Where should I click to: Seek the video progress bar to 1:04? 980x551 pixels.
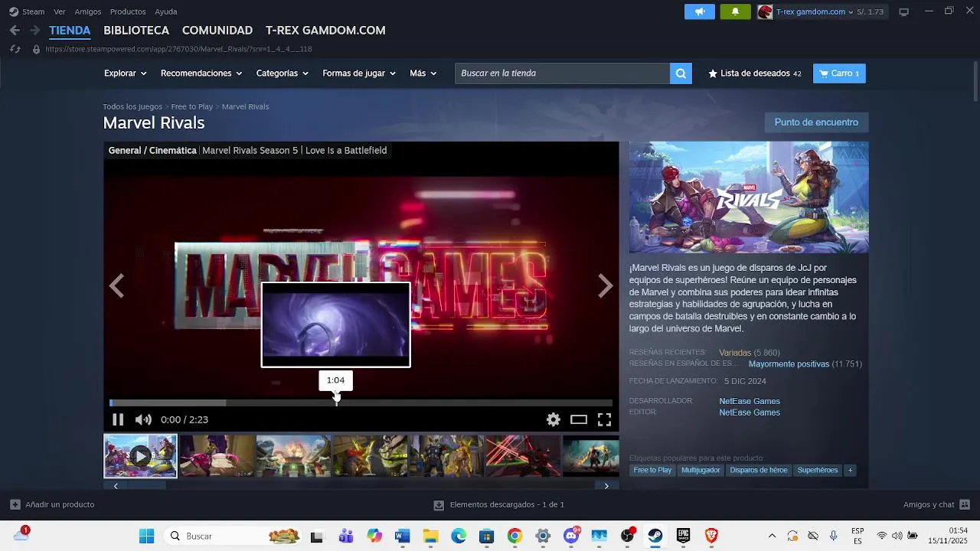(x=336, y=403)
